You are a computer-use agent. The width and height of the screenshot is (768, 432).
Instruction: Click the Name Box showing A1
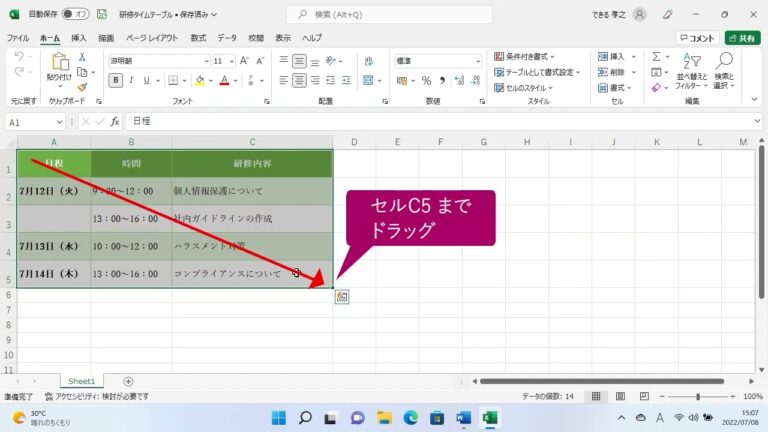[x=35, y=122]
